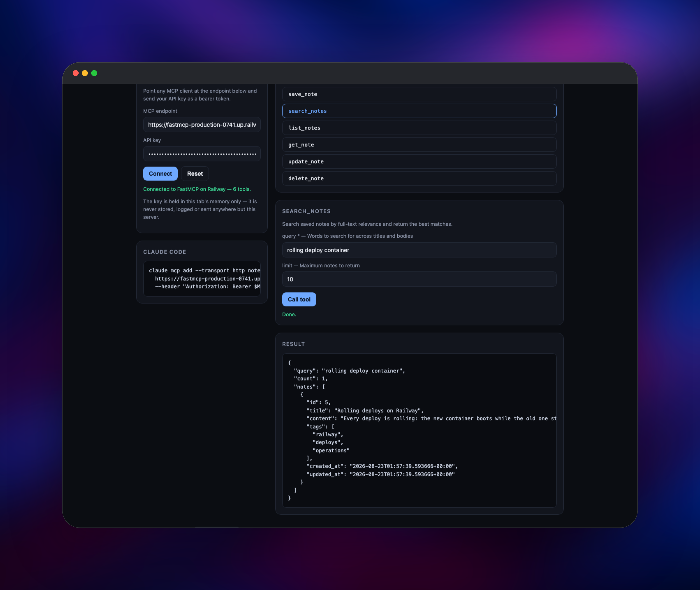Screen dimensions: 700x590
Task: Click the Point any MCP client instruction text
Action: (x=200, y=95)
